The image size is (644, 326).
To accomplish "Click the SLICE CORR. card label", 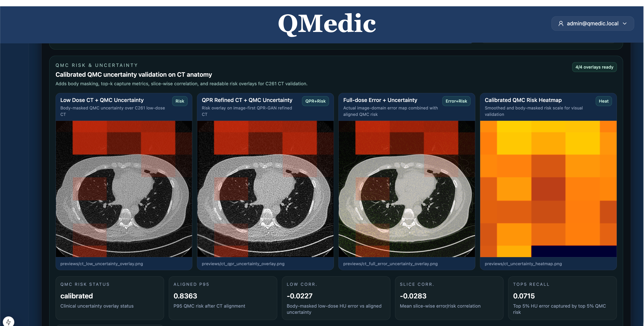I will click(417, 284).
